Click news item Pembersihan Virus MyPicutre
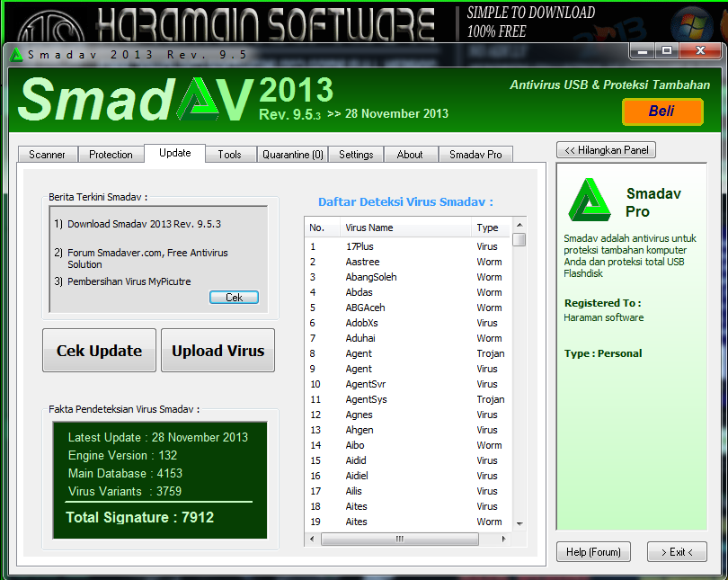The image size is (728, 580). coord(129,281)
